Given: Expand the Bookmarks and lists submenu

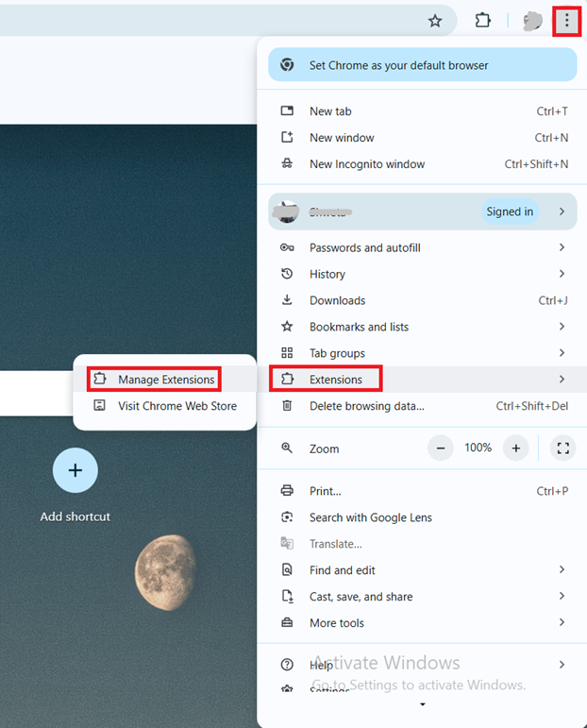Looking at the screenshot, I should click(562, 327).
